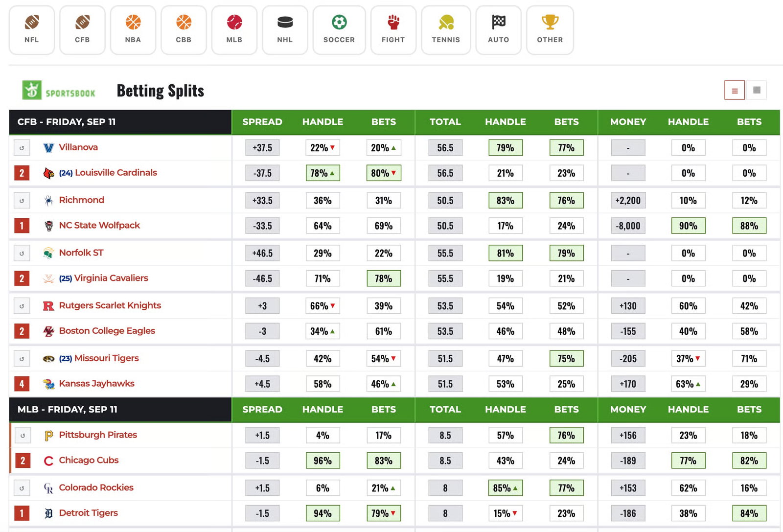Select NC State highlighted 90% money handle
Viewport: 783px width, 532px height.
[688, 226]
